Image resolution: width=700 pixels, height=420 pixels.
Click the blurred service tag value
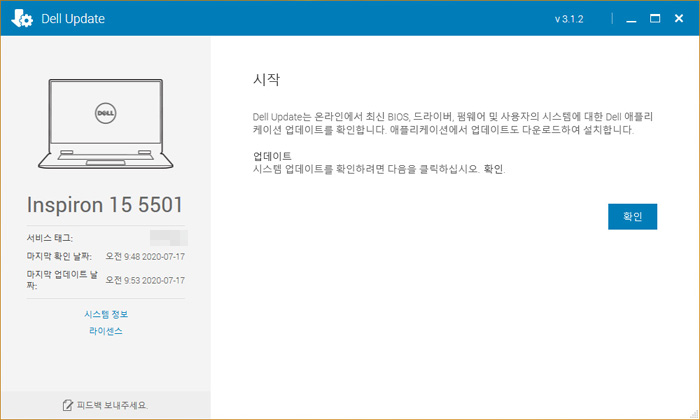point(169,238)
